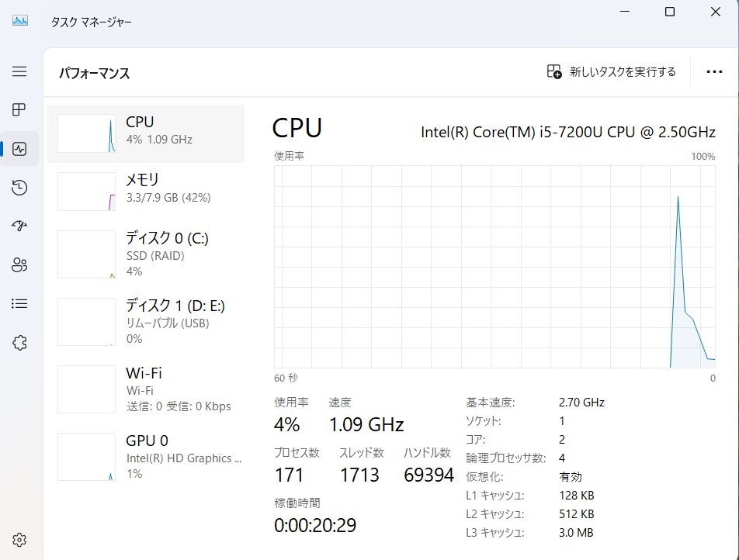
Task: Click the 論理プロセッサ数 label
Action: [x=505, y=458]
